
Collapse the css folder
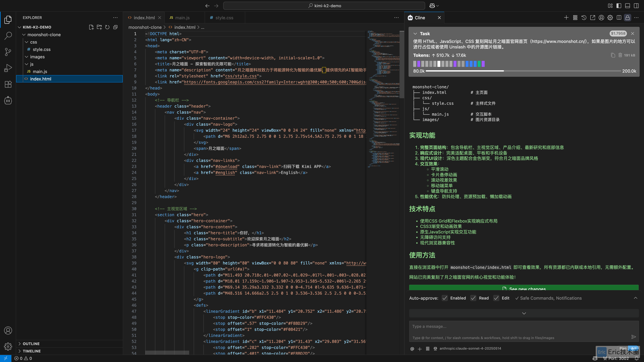point(26,42)
